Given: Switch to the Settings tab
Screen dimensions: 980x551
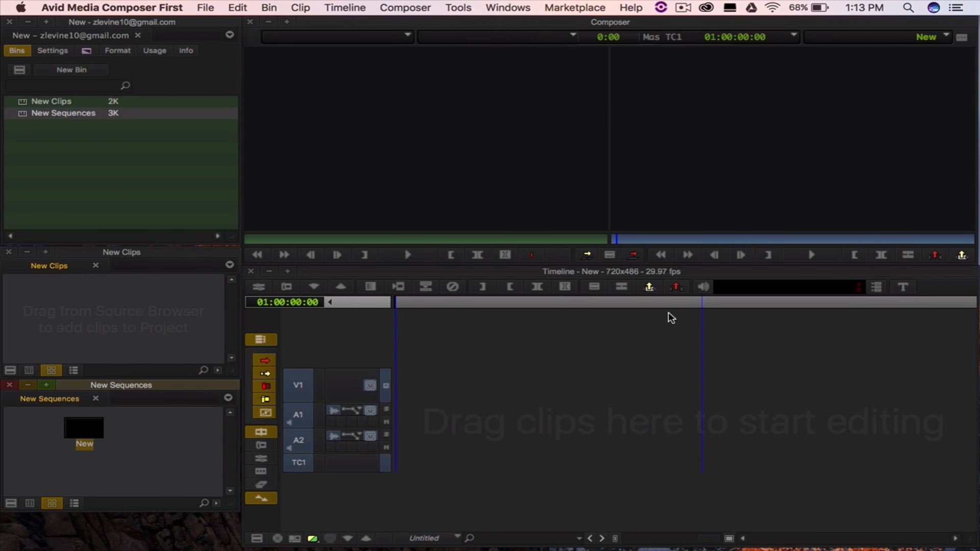Looking at the screenshot, I should (52, 51).
